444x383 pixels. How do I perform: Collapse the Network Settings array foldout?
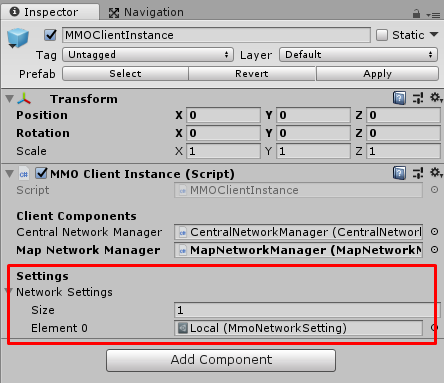point(8,291)
